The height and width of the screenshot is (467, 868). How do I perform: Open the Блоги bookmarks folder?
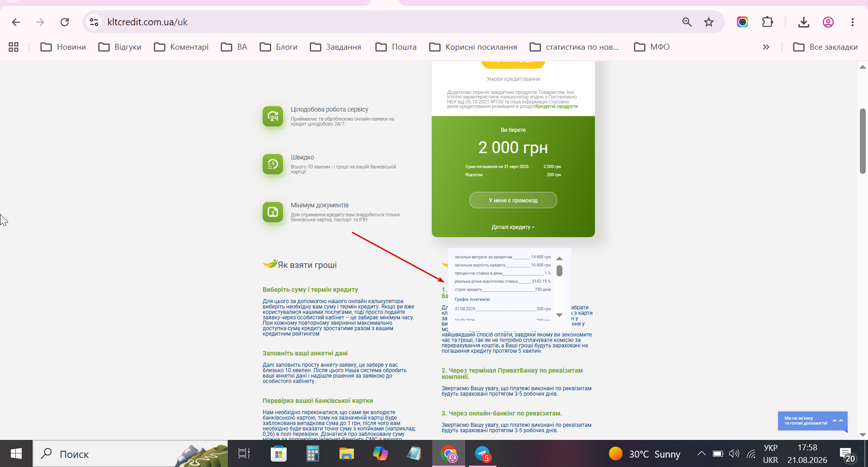tap(278, 47)
